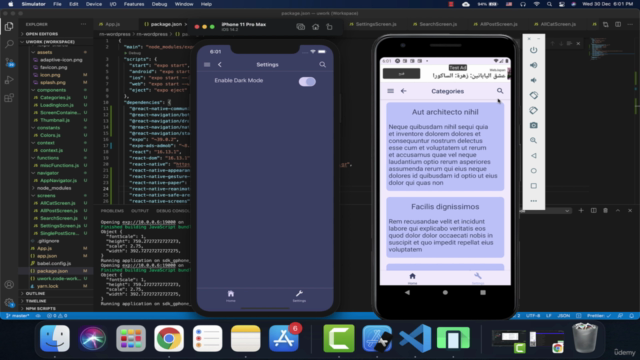Open Run and Debug view in activity bar
Image resolution: width=640 pixels, height=360 pixels.
9,80
